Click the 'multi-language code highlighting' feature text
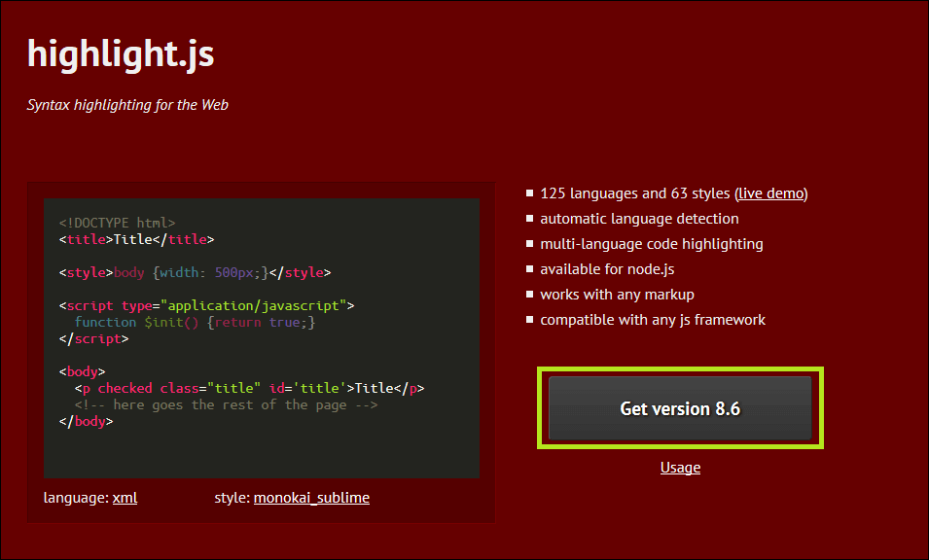 pyautogui.click(x=652, y=244)
